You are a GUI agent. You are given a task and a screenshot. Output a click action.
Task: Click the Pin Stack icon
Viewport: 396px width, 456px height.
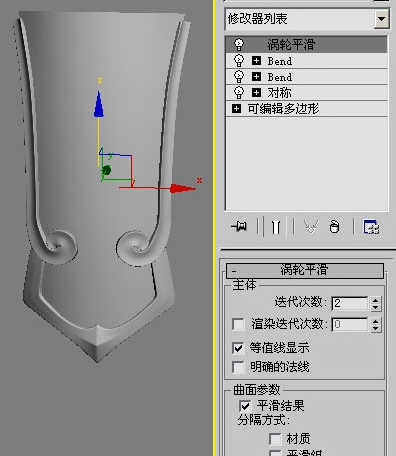point(239,227)
